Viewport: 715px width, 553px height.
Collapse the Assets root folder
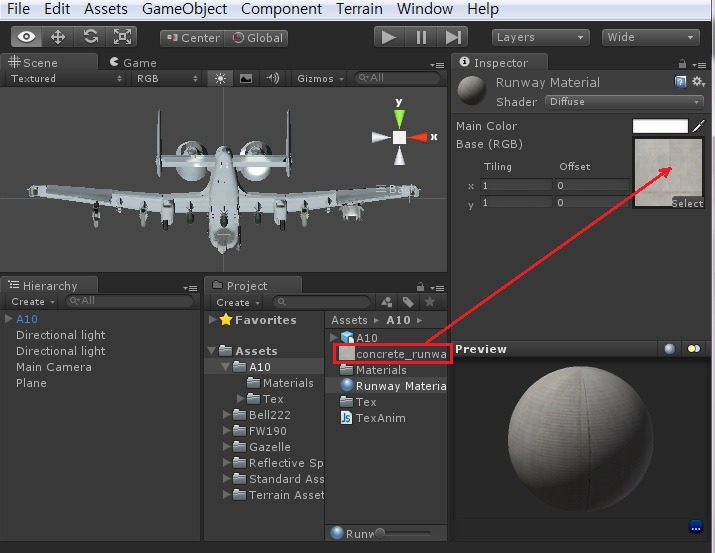click(211, 351)
